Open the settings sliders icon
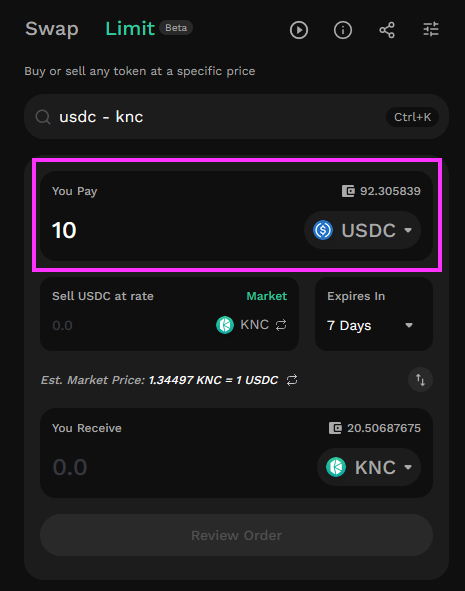Viewport: 465px width, 591px height. tap(431, 29)
